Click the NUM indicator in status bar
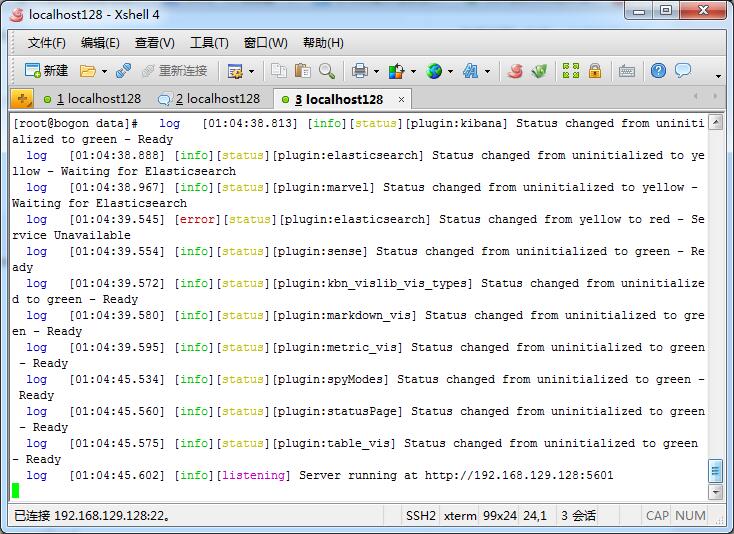Screen dimensions: 734x534 [x=690, y=516]
